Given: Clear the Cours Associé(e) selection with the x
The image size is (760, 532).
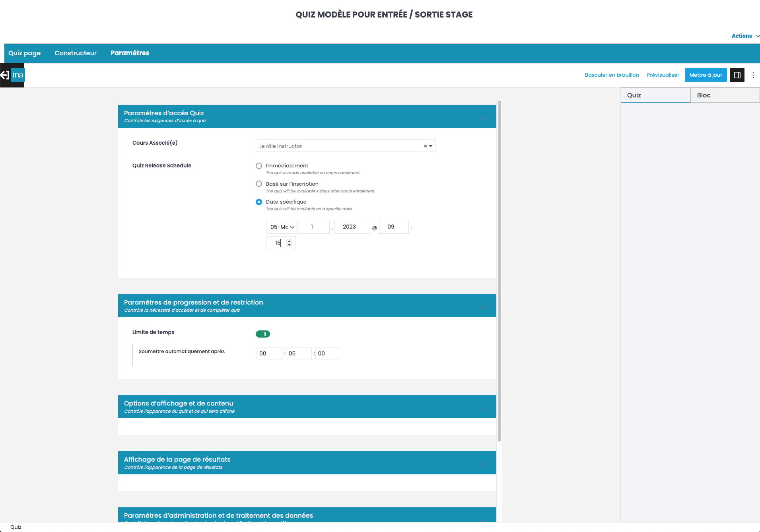Looking at the screenshot, I should click(x=425, y=146).
